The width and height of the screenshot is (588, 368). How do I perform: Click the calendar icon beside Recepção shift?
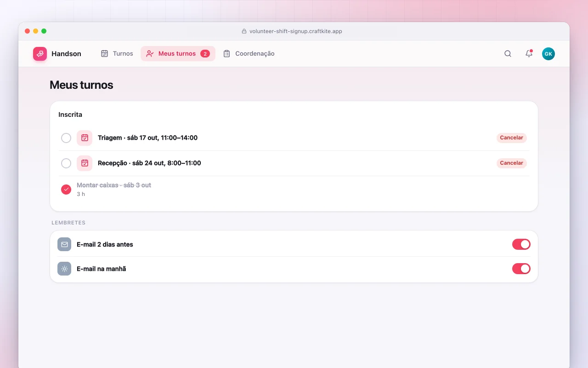pos(85,163)
